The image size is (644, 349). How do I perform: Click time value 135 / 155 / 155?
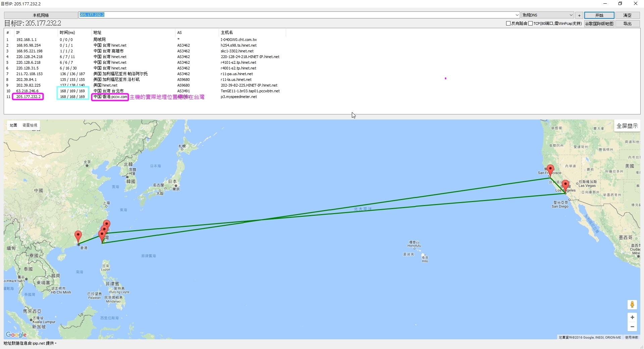point(72,80)
